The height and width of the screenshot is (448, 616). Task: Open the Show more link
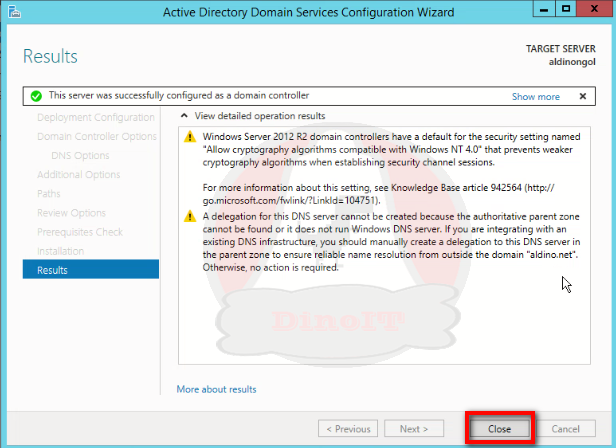point(535,97)
